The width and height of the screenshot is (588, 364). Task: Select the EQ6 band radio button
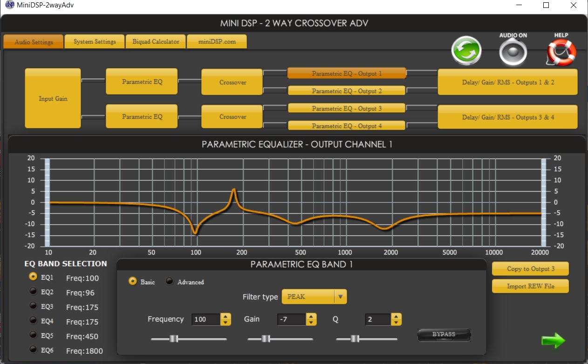pyautogui.click(x=33, y=349)
